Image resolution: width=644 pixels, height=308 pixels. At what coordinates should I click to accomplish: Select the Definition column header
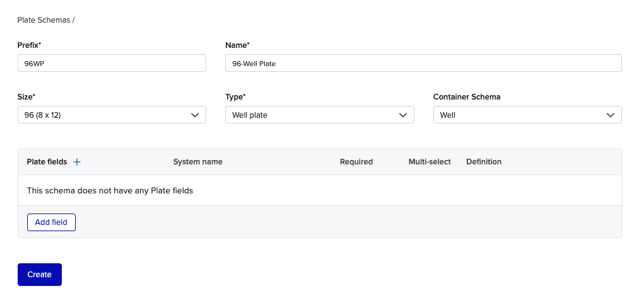pos(484,162)
